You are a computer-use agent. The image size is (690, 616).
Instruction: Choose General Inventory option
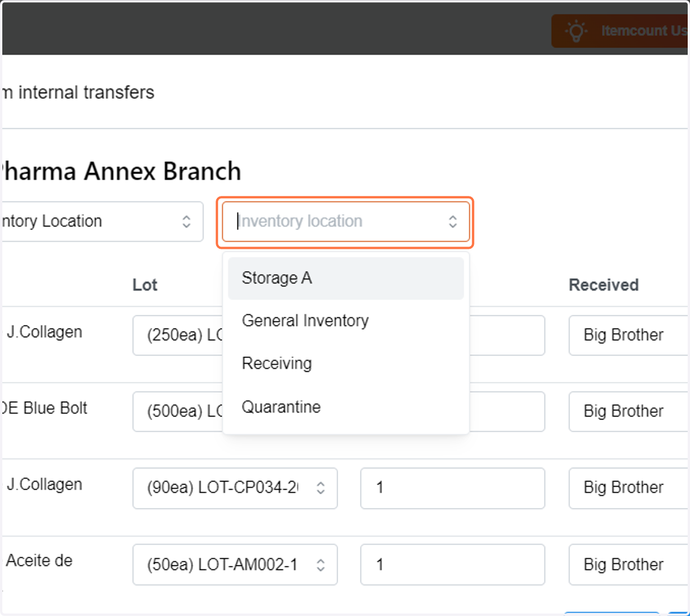(x=346, y=321)
